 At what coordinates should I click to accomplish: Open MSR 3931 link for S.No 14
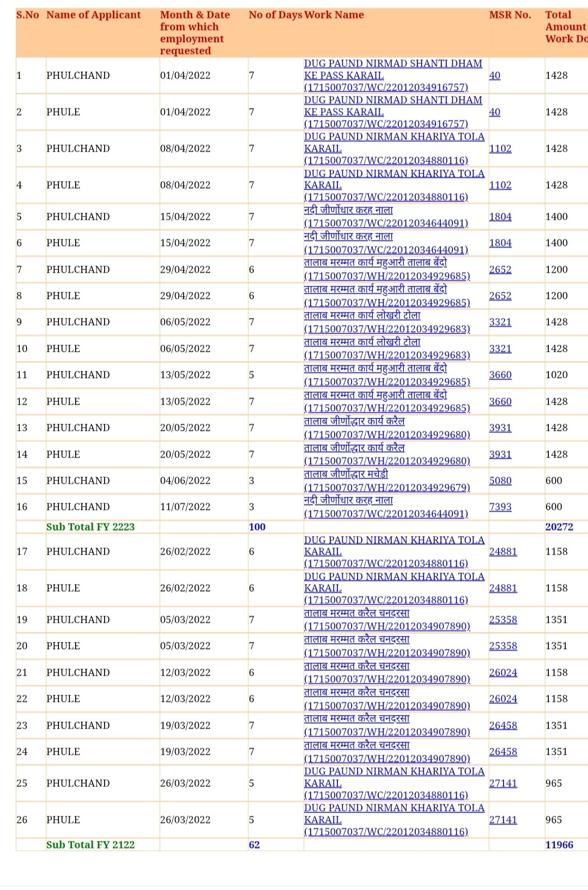coord(500,454)
